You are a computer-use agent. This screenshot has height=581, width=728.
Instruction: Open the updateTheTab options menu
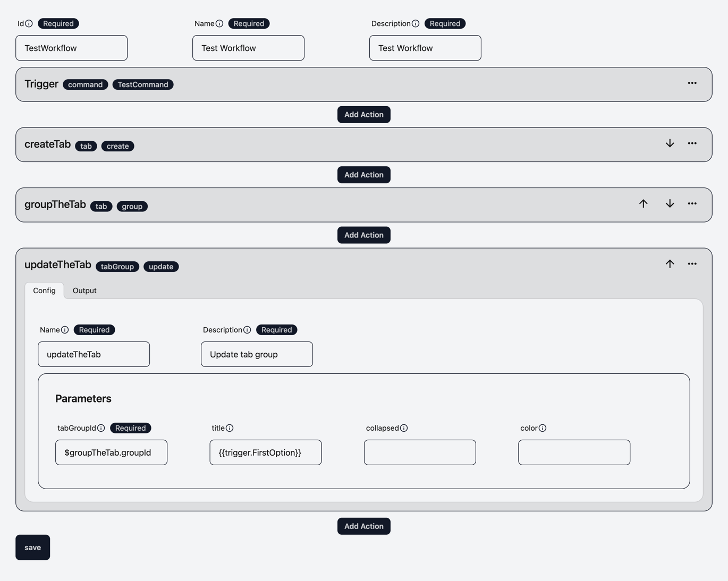(692, 263)
